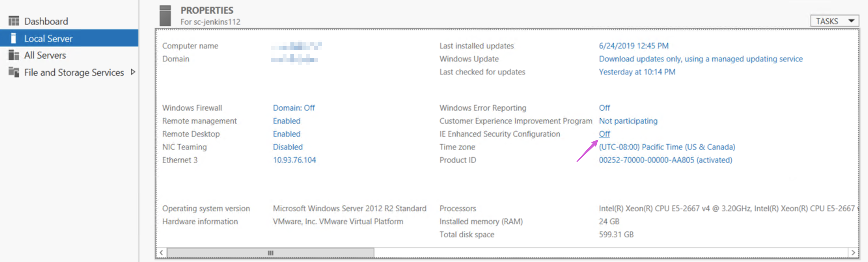Click VMware Virtual Platform hardware text
This screenshot has height=262, width=868.
[338, 222]
